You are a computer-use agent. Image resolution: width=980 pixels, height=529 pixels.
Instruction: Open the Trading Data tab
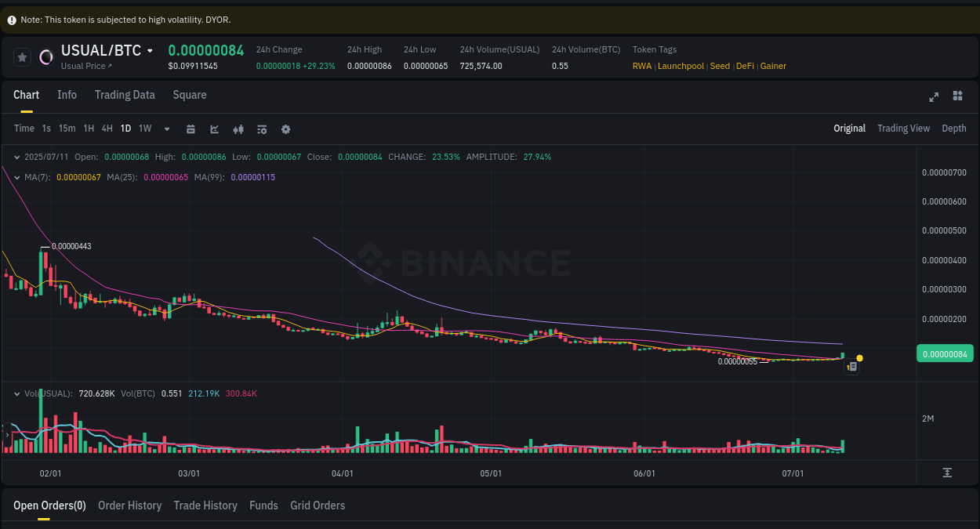pyautogui.click(x=125, y=95)
